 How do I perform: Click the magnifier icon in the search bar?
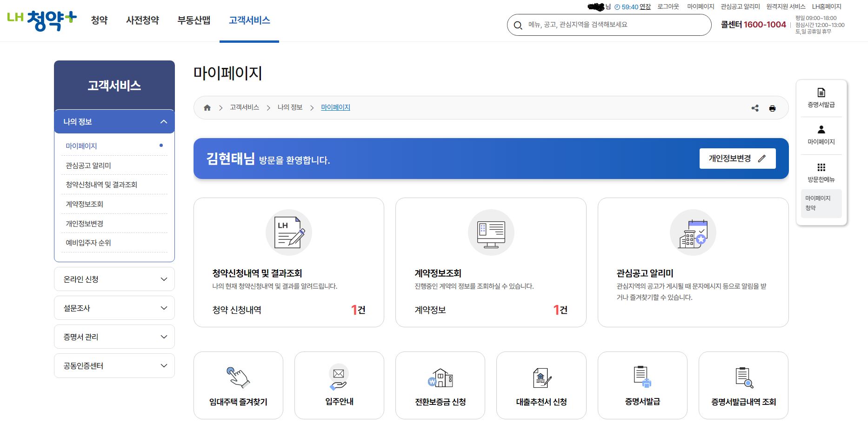pyautogui.click(x=518, y=25)
